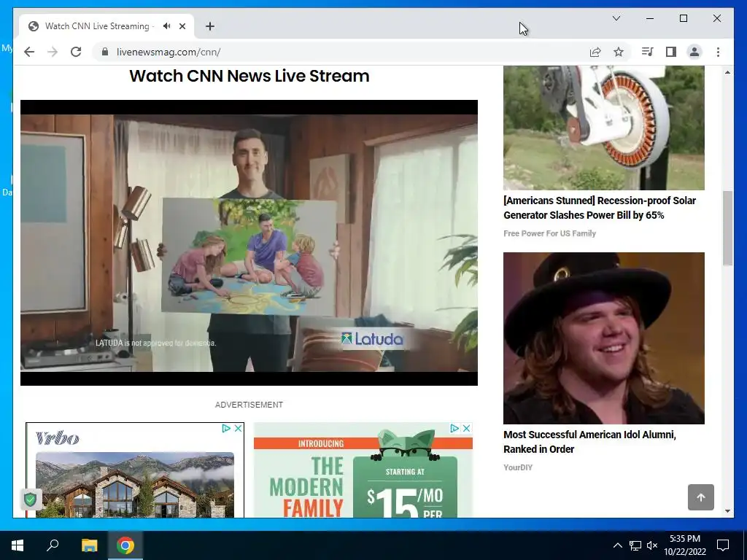Image resolution: width=747 pixels, height=560 pixels.
Task: Click the green shield privacy badge
Action: (x=31, y=499)
